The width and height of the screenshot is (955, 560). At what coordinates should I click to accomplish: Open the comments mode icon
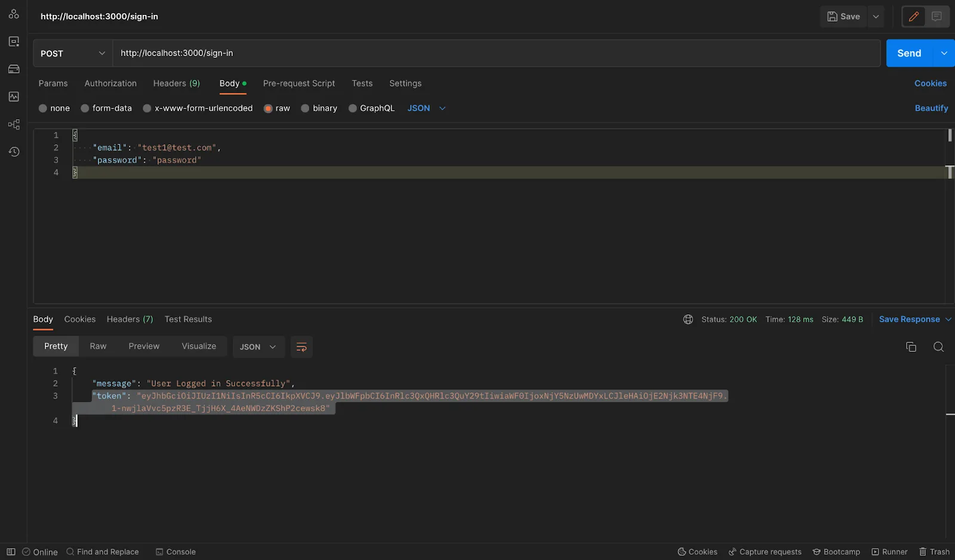click(936, 17)
